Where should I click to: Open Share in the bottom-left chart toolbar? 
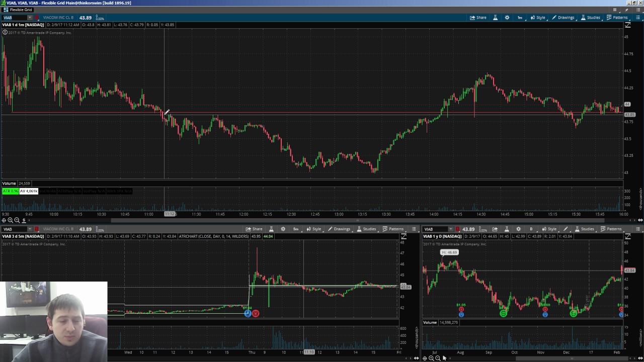click(254, 229)
